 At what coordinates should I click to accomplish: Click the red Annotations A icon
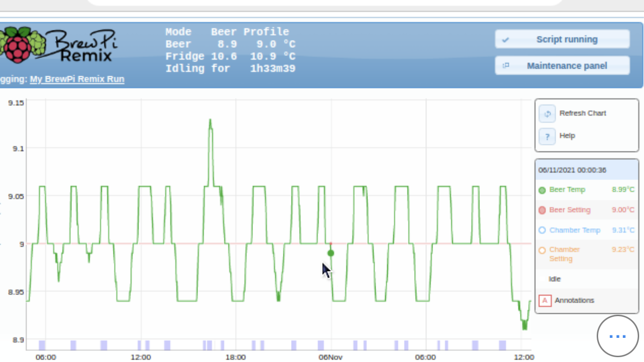pos(545,300)
